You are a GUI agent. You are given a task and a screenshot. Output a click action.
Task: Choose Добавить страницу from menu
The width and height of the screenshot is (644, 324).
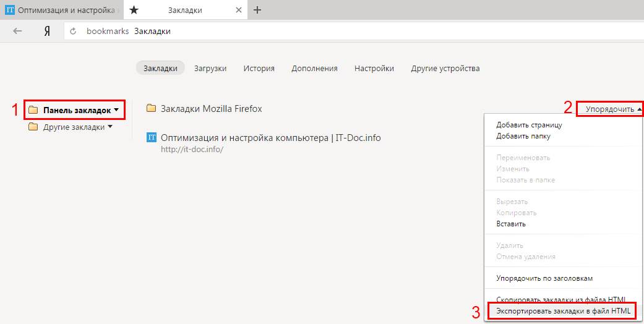coord(529,125)
